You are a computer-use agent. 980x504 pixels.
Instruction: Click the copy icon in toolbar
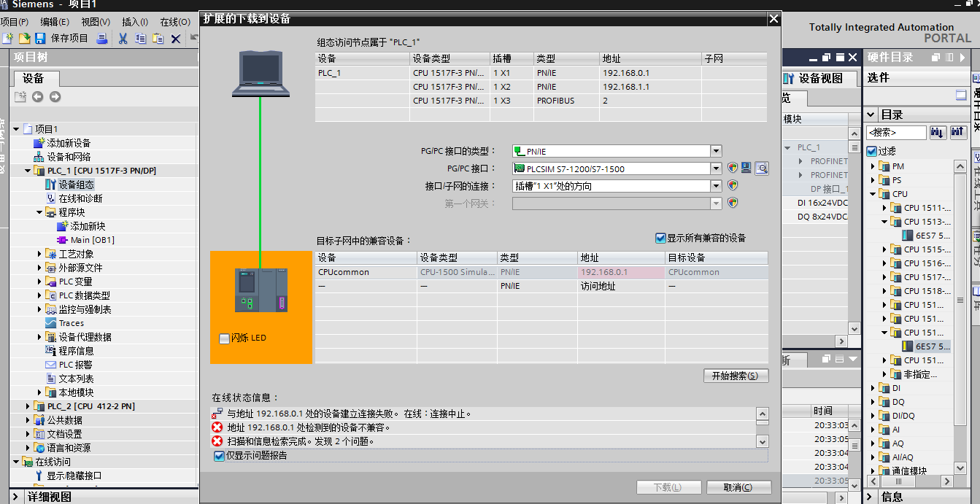140,38
